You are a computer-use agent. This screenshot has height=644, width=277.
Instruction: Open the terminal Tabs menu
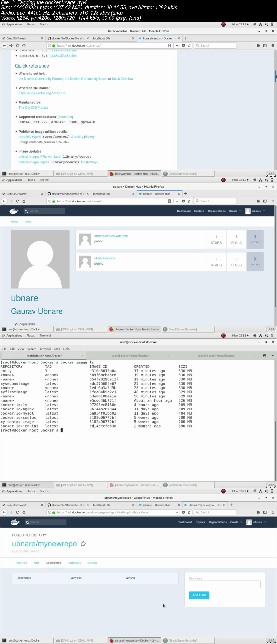click(x=57, y=349)
